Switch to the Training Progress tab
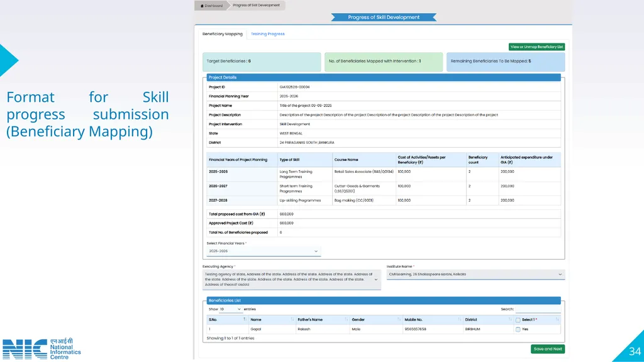 (x=268, y=34)
